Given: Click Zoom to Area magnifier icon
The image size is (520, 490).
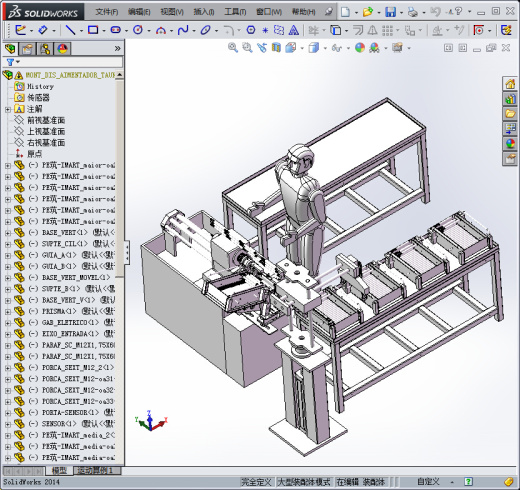Looking at the screenshot, I should [247, 48].
